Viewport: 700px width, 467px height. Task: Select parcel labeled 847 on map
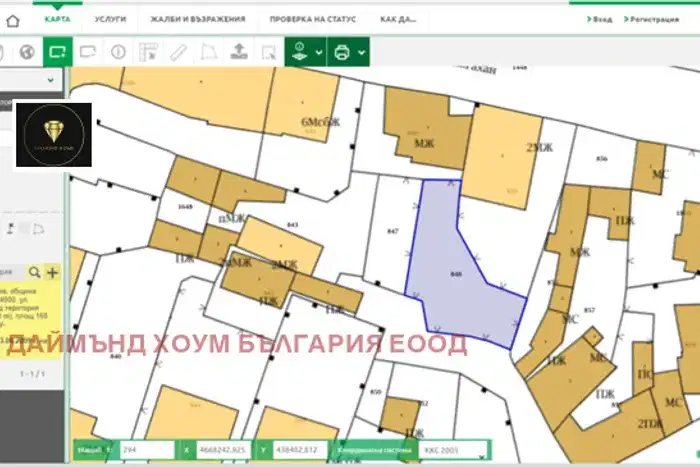coord(392,231)
